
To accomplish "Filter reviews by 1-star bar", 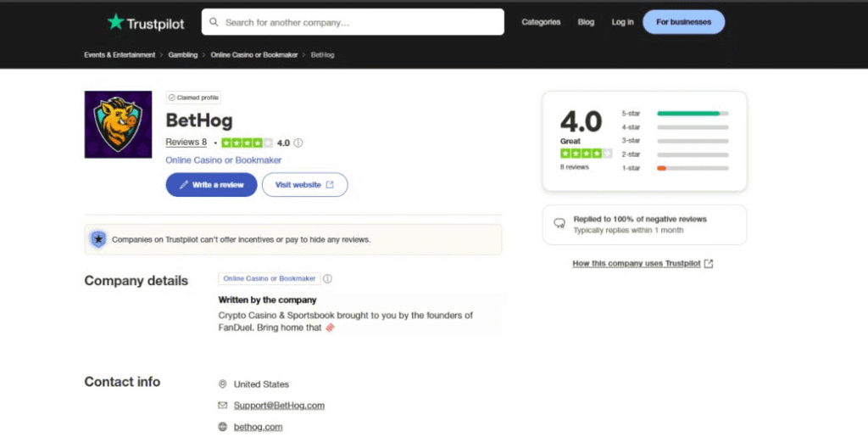I will pos(692,168).
